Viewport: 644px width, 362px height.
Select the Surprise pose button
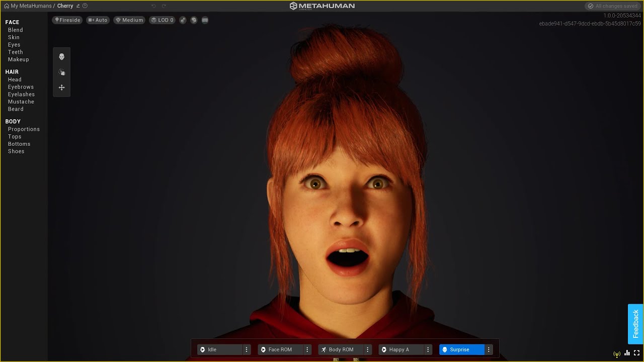[x=461, y=349]
